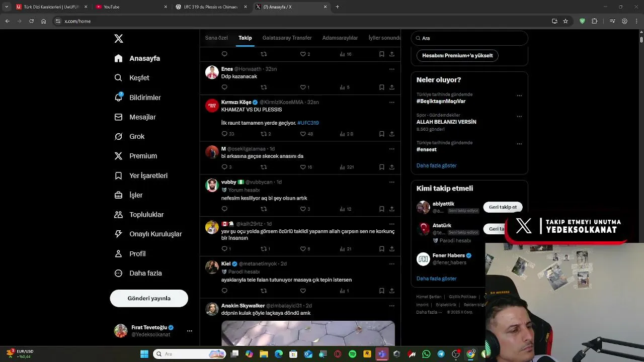View stats of Kırmızı Köşe's post
Screen dimensions: 644x362
[x=347, y=134]
